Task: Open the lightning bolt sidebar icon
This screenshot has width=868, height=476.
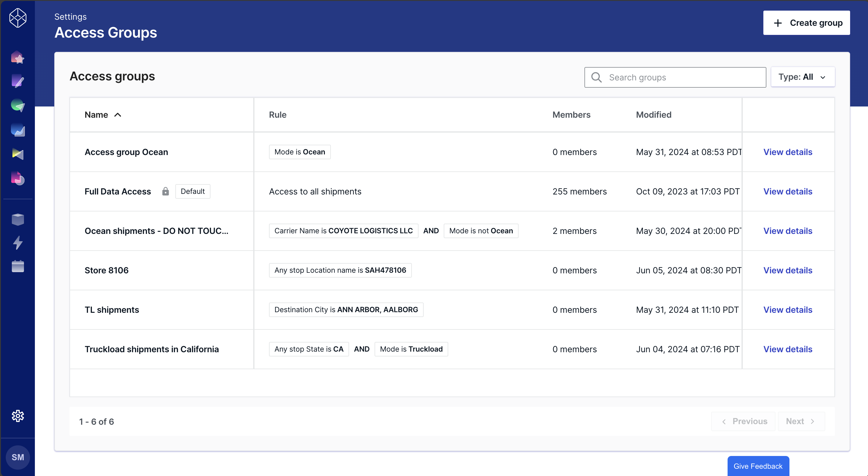Action: pyautogui.click(x=18, y=243)
